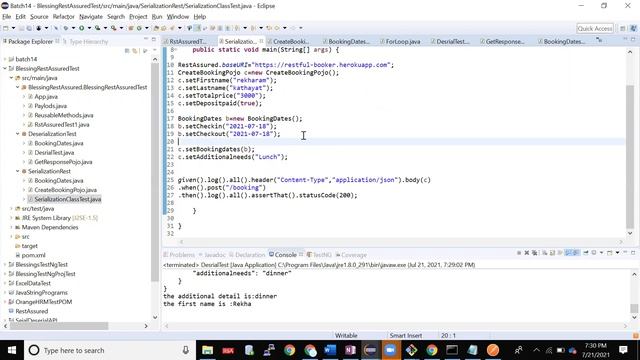Click the External Tools run icon
The image size is (640, 360).
113,28
